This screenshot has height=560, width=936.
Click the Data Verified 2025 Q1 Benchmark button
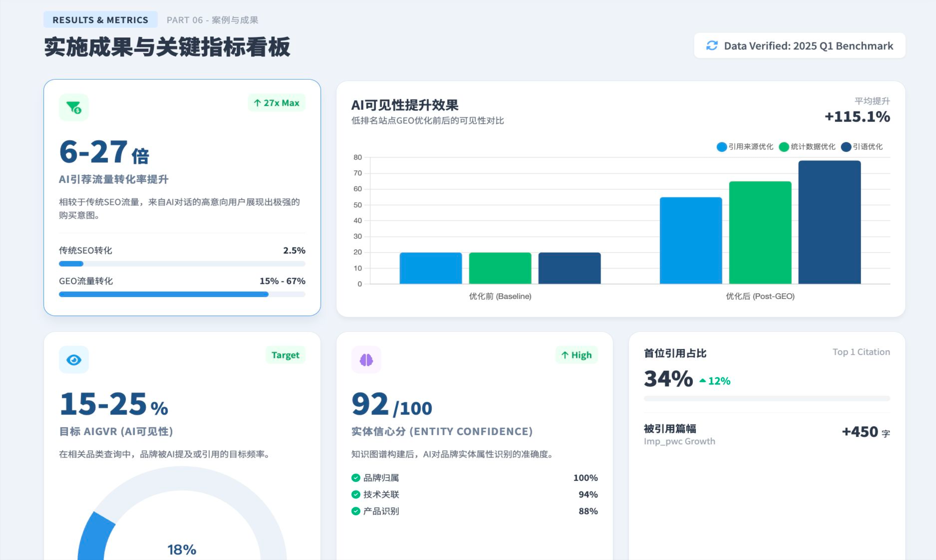click(799, 46)
